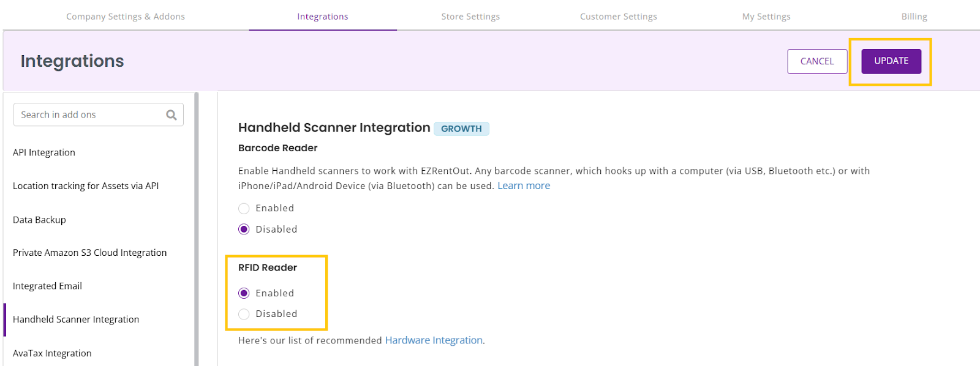Click the UPDATE button
This screenshot has height=366, width=980.
pos(891,61)
